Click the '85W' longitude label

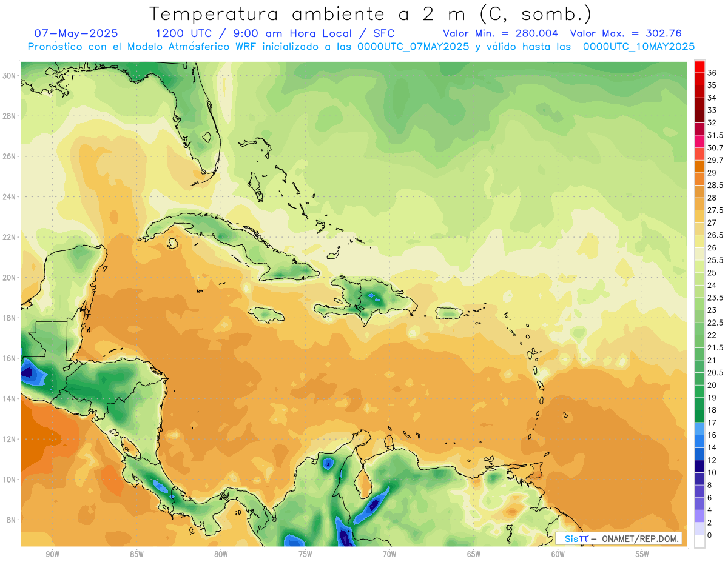[x=137, y=555]
